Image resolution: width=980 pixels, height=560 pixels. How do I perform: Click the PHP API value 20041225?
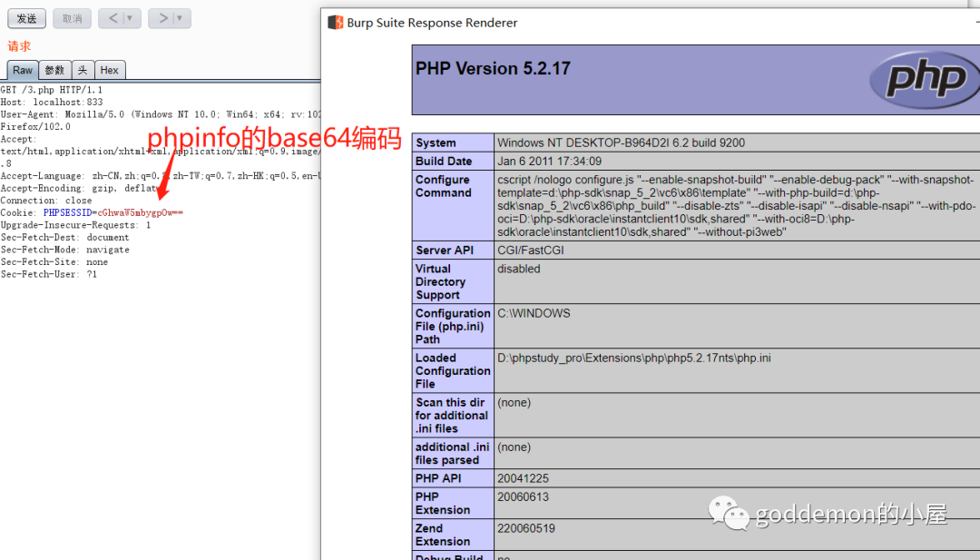click(x=524, y=478)
